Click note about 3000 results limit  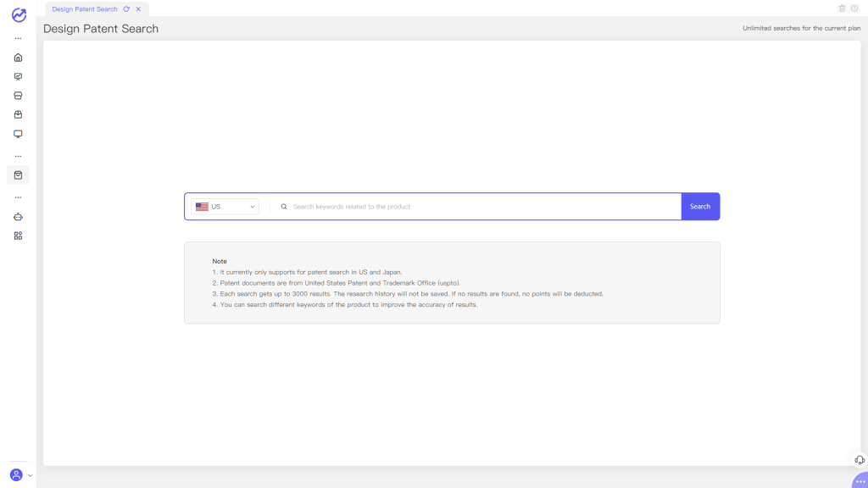(408, 294)
